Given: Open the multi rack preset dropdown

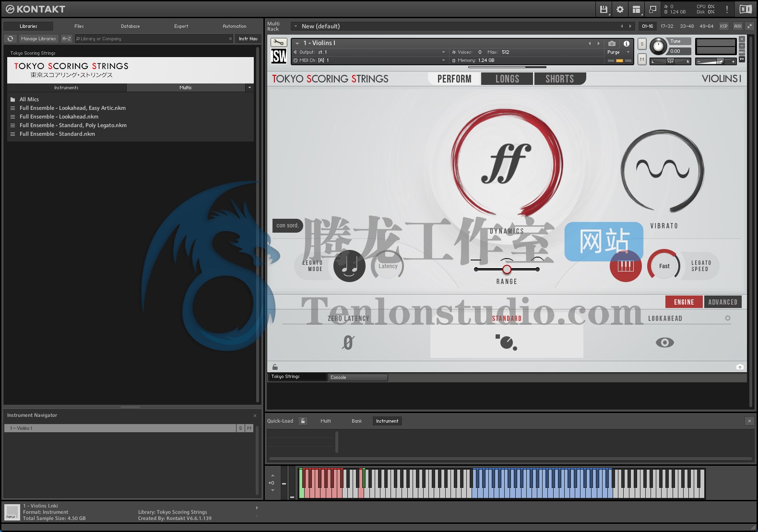Looking at the screenshot, I should tap(296, 26).
